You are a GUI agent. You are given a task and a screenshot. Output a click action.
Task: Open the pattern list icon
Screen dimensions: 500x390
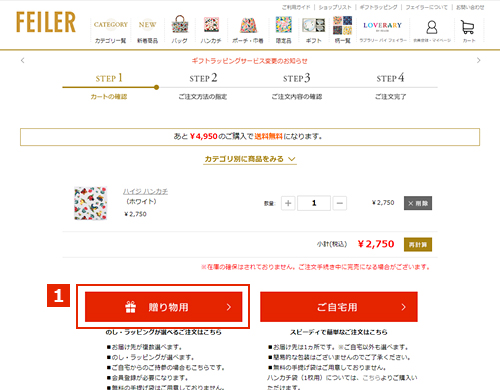tap(342, 25)
